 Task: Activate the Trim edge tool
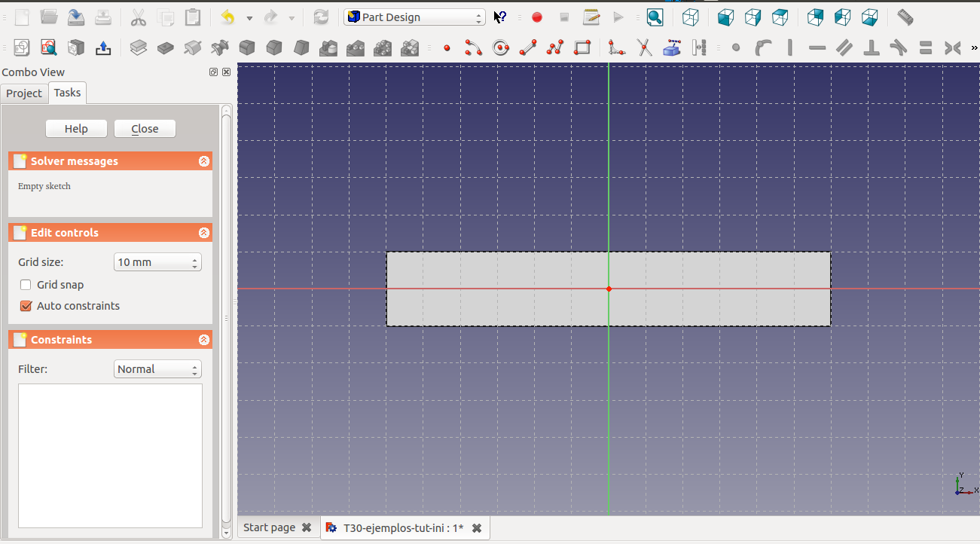tap(645, 48)
